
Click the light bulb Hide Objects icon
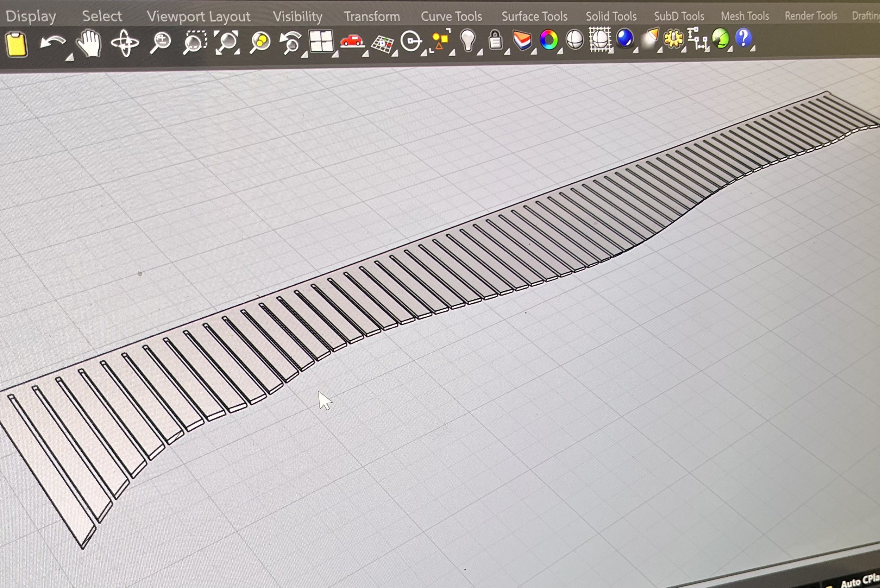(468, 40)
